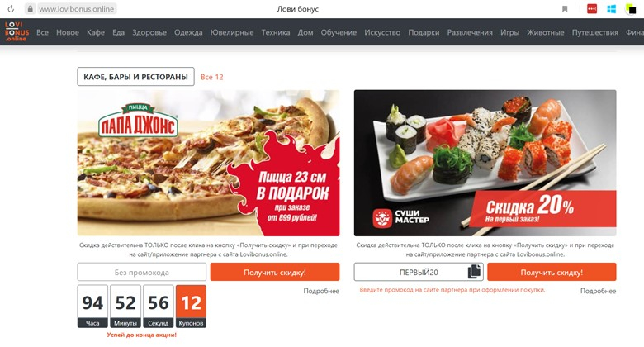Go to the Путешествия category
The image size is (644, 347).
594,32
